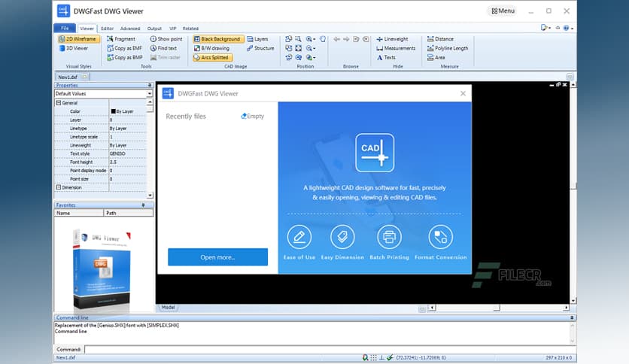629x364 pixels.
Task: Click Open more... button
Action: point(218,257)
